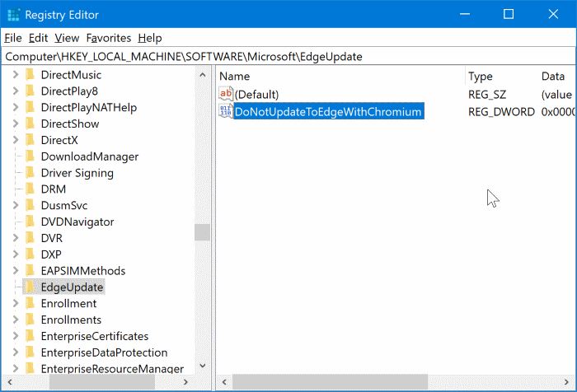
Task: Click the DusmSvc folder icon
Action: [30, 205]
